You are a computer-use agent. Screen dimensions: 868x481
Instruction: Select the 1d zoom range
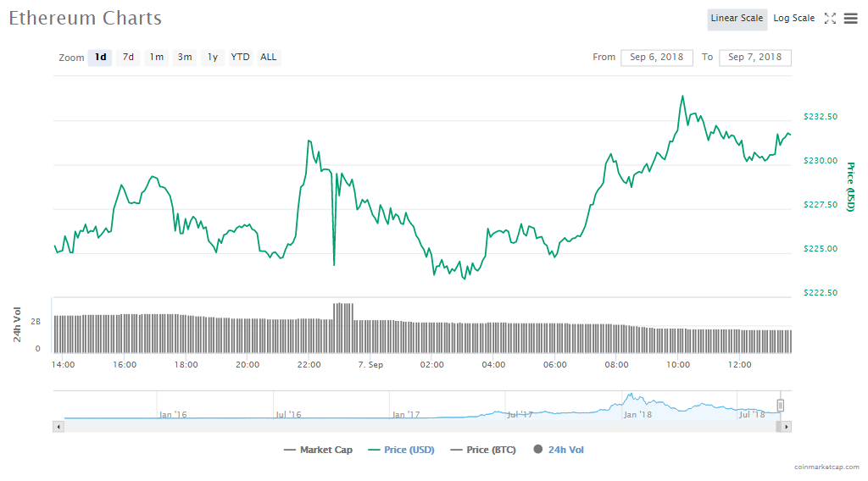pyautogui.click(x=100, y=58)
